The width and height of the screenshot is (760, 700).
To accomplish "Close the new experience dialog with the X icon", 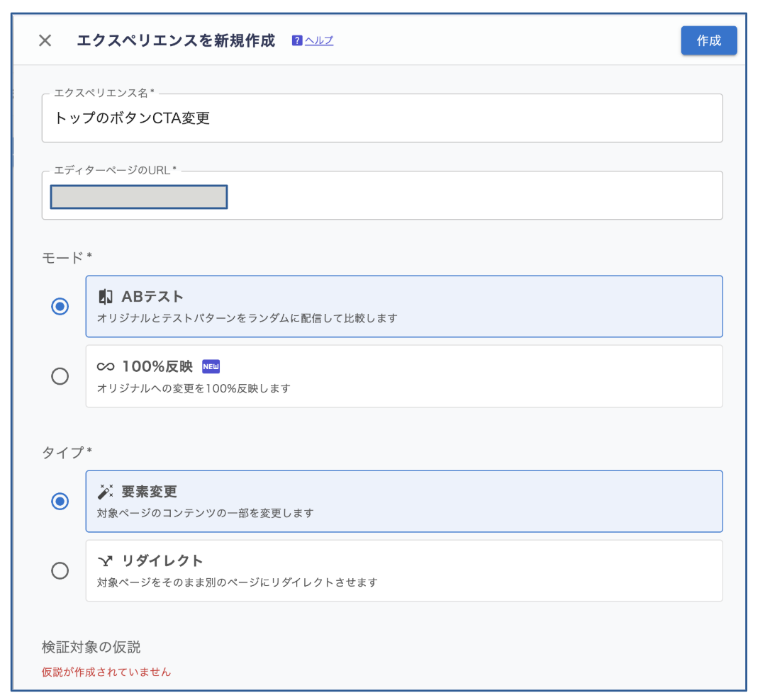I will pyautogui.click(x=45, y=40).
